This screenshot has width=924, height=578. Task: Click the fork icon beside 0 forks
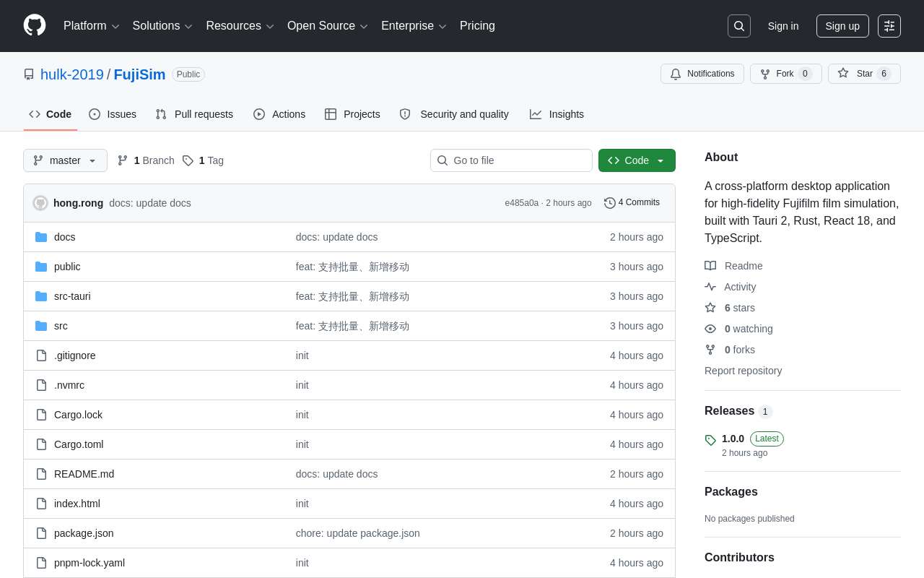coord(710,350)
